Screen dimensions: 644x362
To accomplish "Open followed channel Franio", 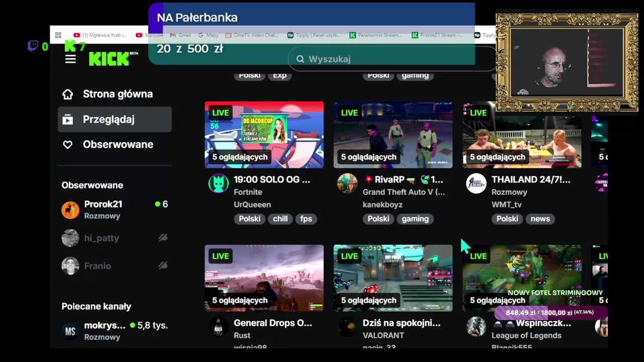I will 115,265.
